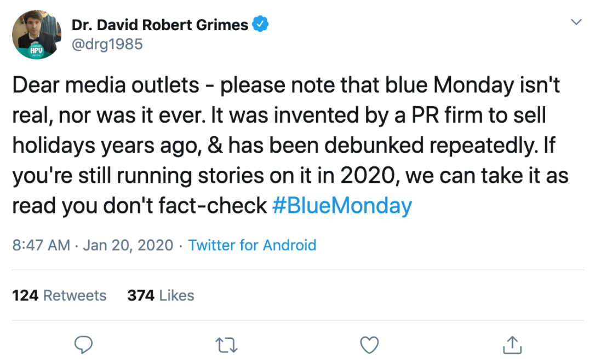Viewport: 595px width, 364px height.
Task: Toggle reply view for this tweet
Action: tap(83, 345)
